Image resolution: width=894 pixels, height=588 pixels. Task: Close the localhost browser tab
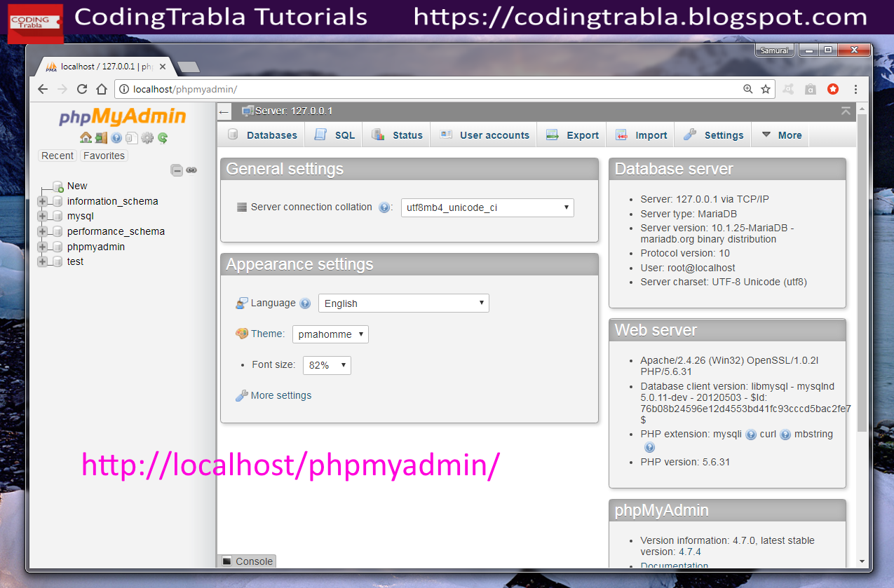click(x=163, y=67)
